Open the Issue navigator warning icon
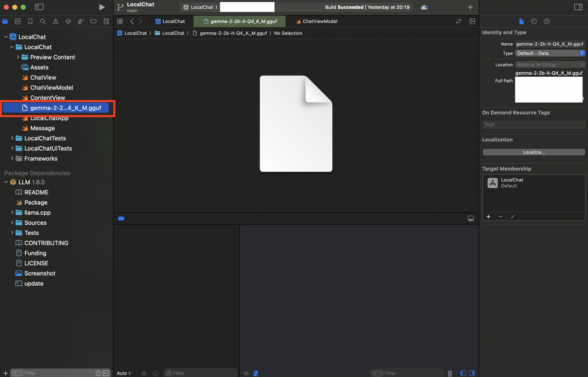The height and width of the screenshot is (377, 588). pyautogui.click(x=56, y=22)
